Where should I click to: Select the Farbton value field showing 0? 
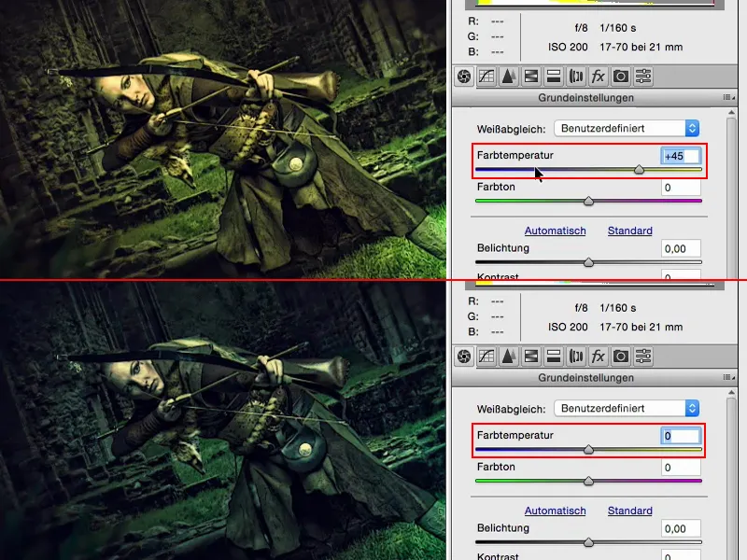(681, 189)
